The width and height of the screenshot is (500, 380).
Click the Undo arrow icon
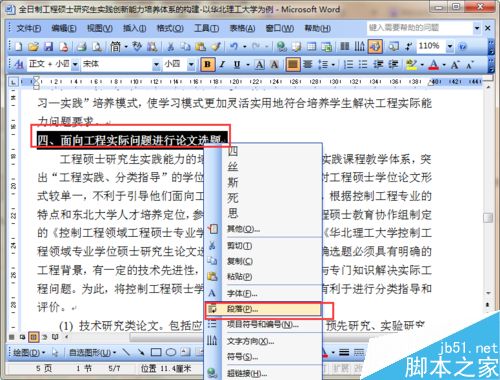click(234, 47)
